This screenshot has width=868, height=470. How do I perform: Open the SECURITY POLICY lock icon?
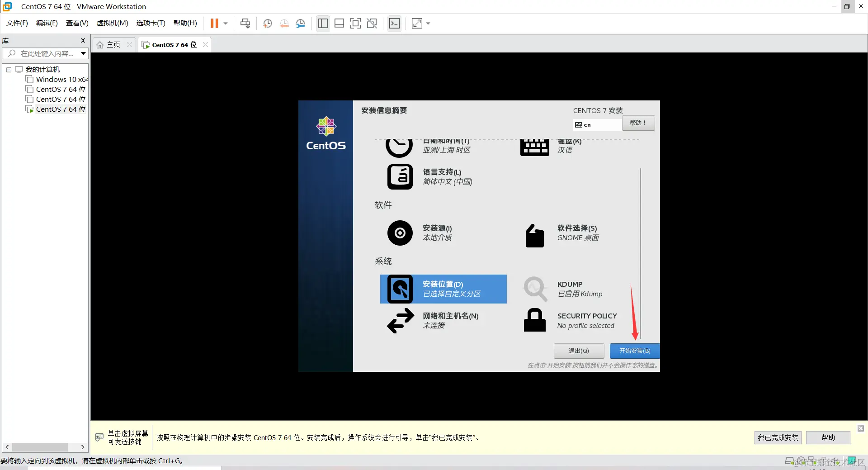pos(535,320)
